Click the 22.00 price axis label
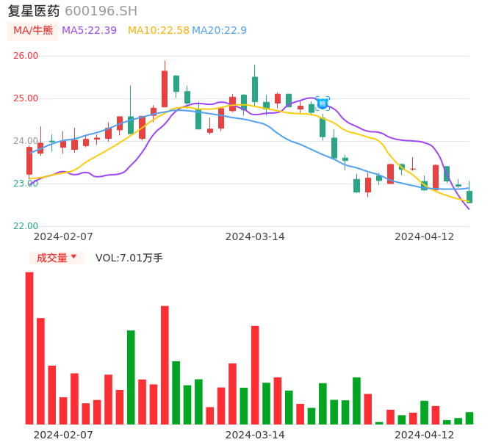 click(26, 226)
